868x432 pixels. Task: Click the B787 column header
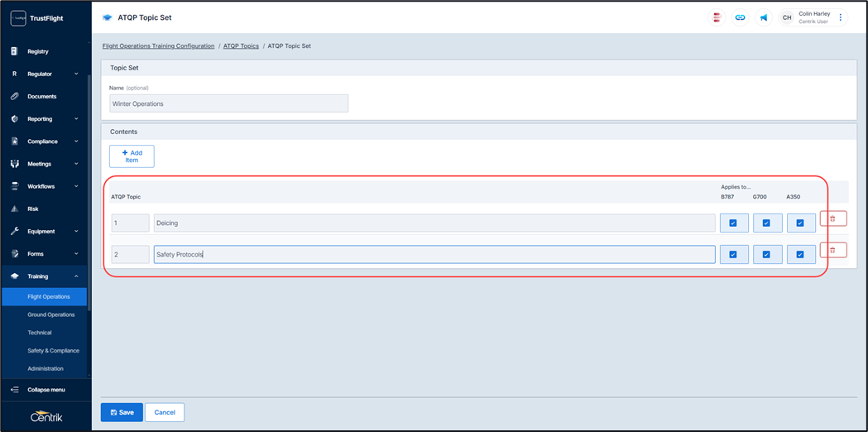point(727,197)
